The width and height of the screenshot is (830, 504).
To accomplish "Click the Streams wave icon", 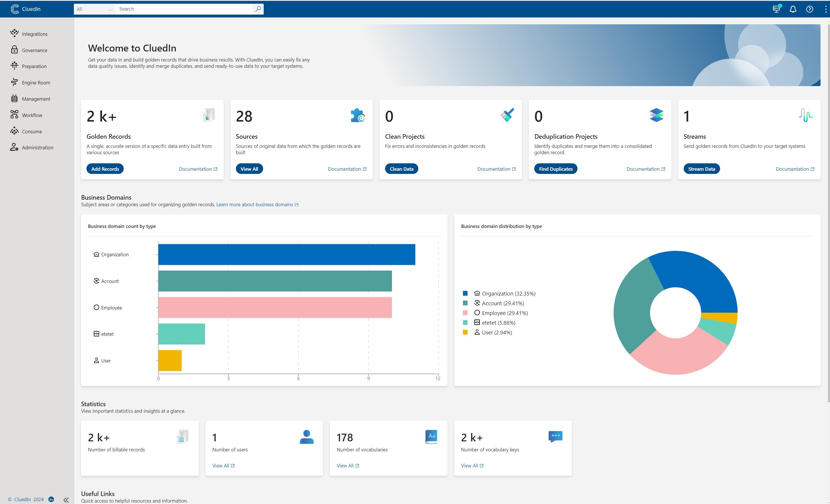I will click(806, 115).
